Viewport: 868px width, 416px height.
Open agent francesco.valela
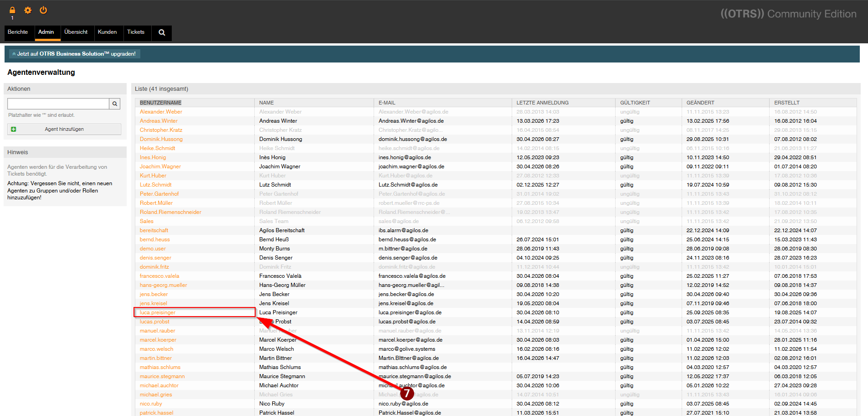point(159,276)
